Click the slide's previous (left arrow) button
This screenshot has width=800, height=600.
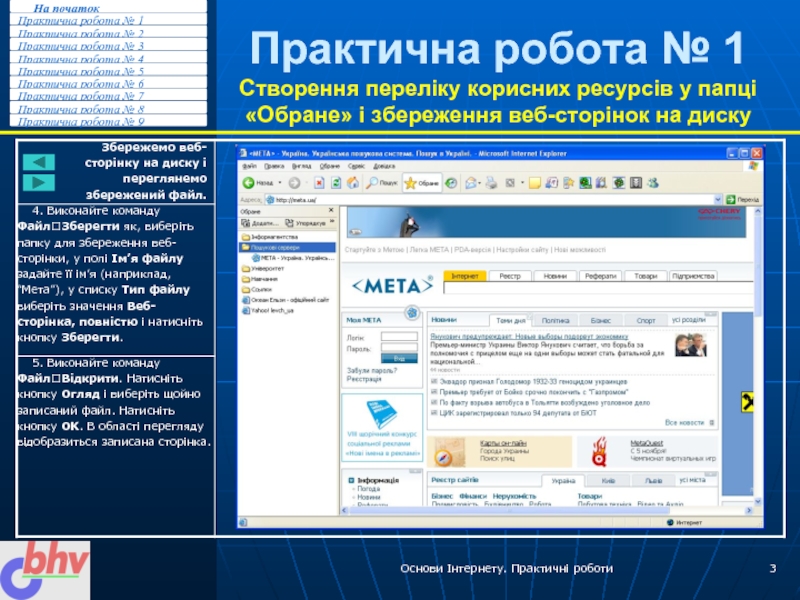[39, 162]
